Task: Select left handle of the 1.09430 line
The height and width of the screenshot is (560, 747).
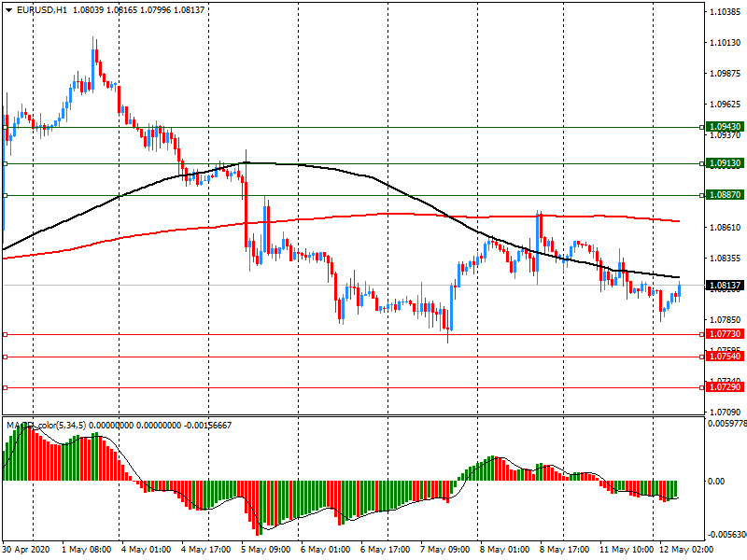Action: click(6, 127)
